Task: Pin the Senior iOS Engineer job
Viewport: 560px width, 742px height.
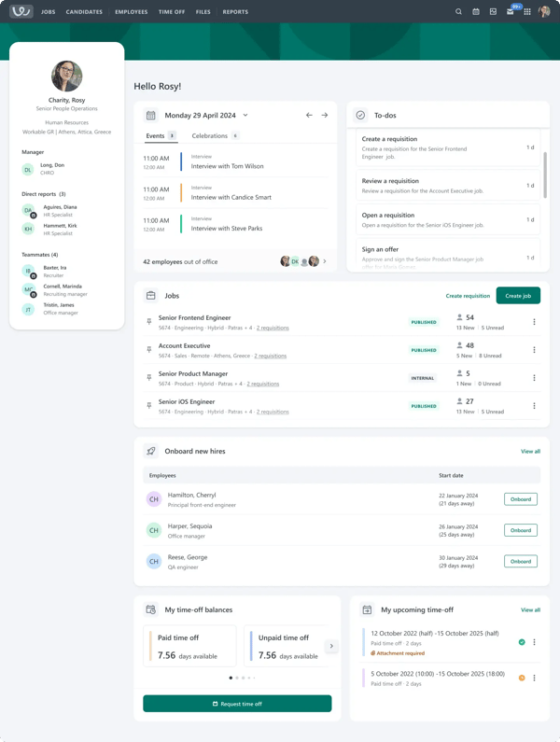Action: [x=149, y=406]
